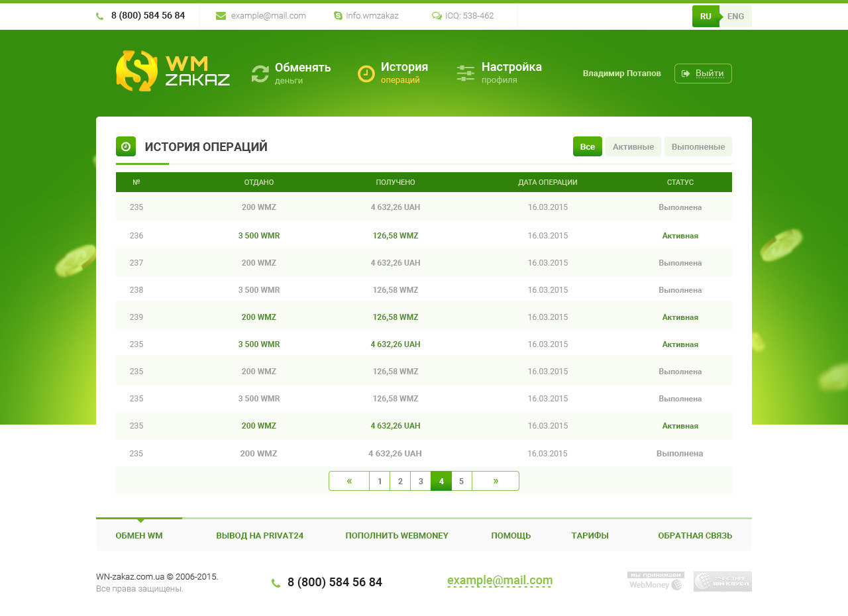
Task: Click the exchange arrows icon next to Обменять
Action: [260, 74]
